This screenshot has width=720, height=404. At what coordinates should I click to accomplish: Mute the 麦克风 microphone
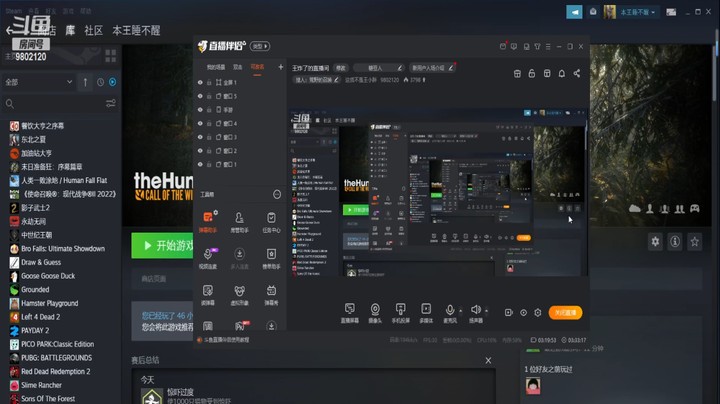450,313
